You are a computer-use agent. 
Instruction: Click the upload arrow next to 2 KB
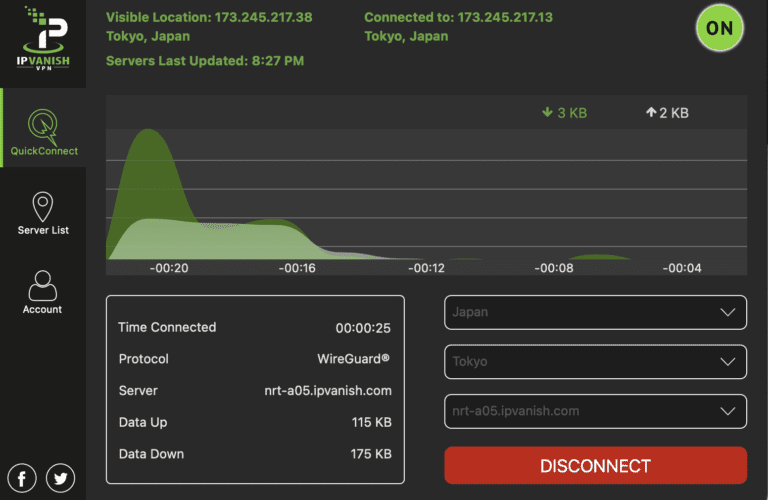[650, 113]
